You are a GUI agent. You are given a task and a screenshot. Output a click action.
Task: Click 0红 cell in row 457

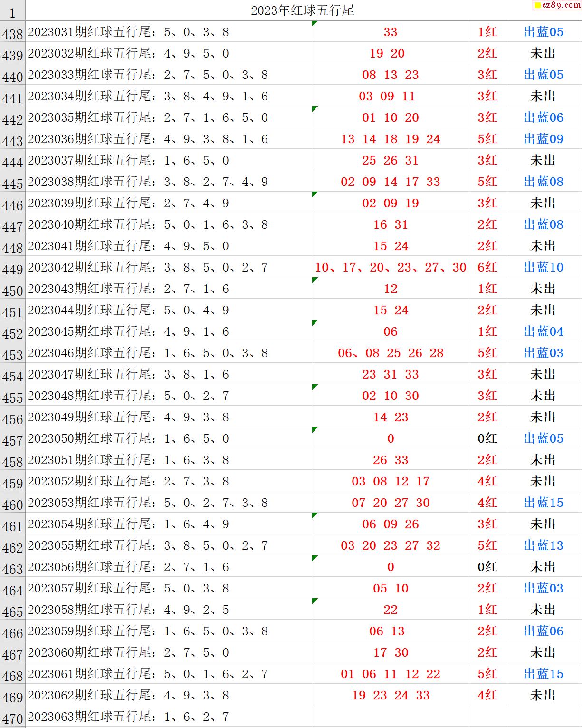487,438
